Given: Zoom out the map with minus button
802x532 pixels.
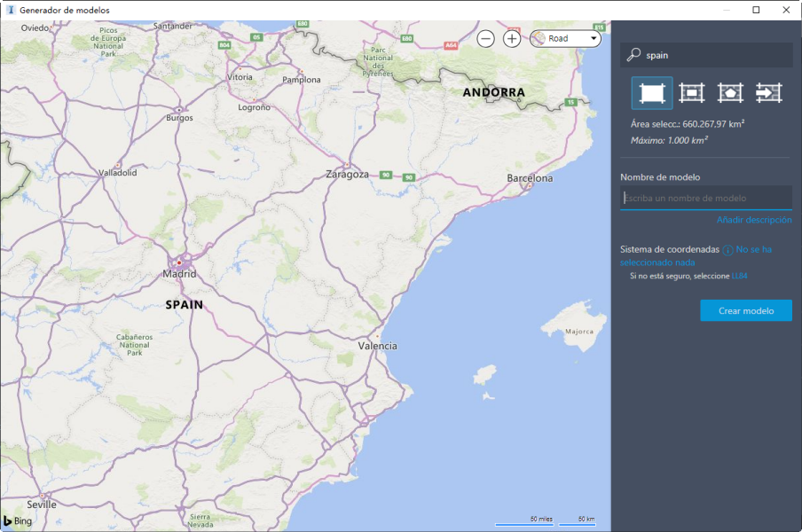Looking at the screenshot, I should click(x=485, y=38).
